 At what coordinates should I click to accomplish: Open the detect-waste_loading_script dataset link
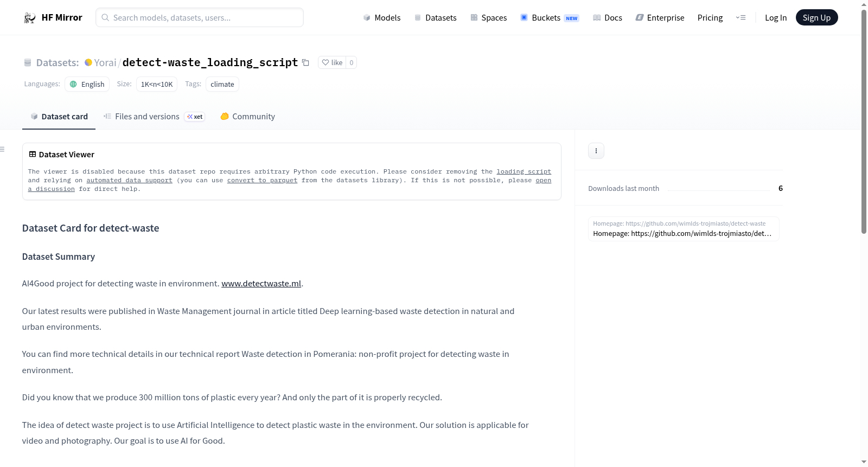(210, 62)
